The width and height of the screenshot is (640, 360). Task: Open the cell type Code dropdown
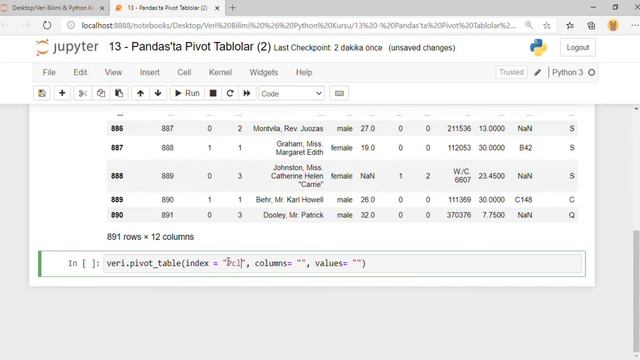pyautogui.click(x=291, y=93)
